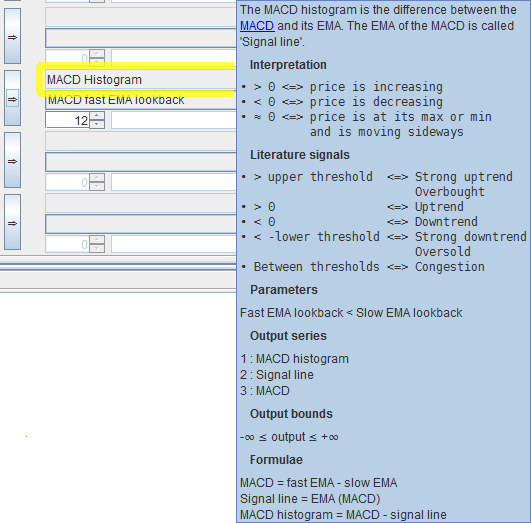Image resolution: width=531 pixels, height=523 pixels.
Task: Select the MACD Histogram indicator field
Action: (140, 80)
